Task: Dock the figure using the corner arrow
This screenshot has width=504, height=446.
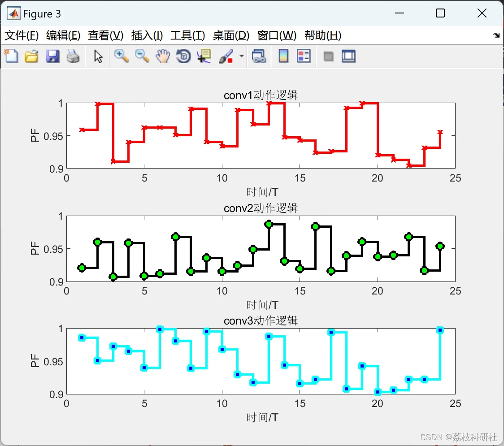Action: pyautogui.click(x=497, y=35)
